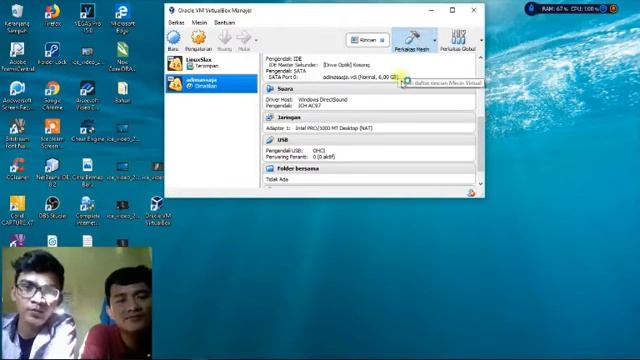Image resolution: width=640 pixels, height=360 pixels.
Task: Click the NetBeans IDE 8.2 icon
Action: (52, 172)
